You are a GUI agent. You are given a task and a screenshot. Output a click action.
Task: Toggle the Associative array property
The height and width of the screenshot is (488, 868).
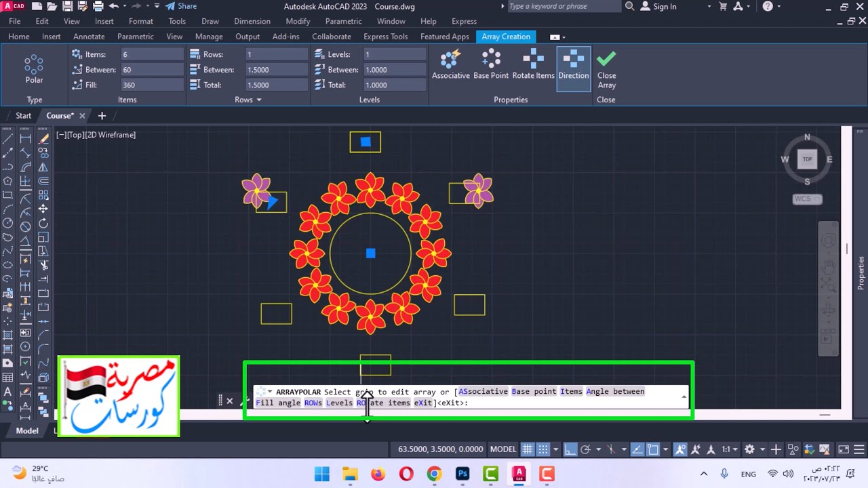point(451,65)
